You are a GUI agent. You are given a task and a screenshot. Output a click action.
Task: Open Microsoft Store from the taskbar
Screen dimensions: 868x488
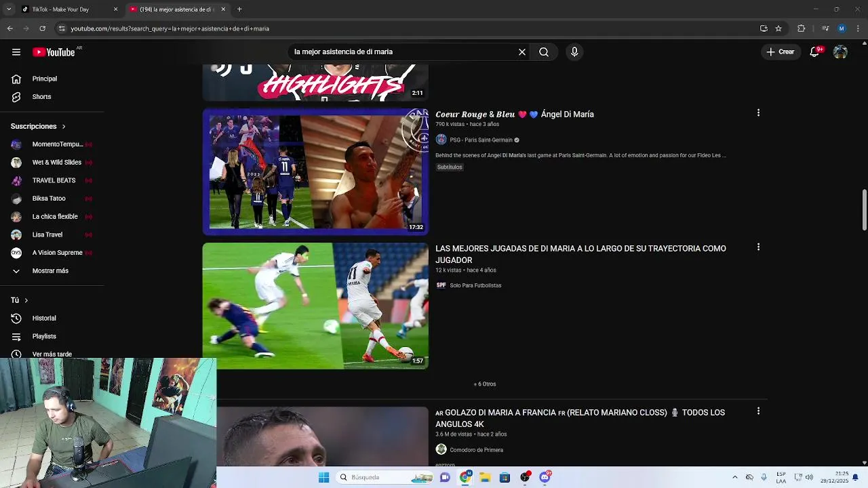click(x=505, y=477)
